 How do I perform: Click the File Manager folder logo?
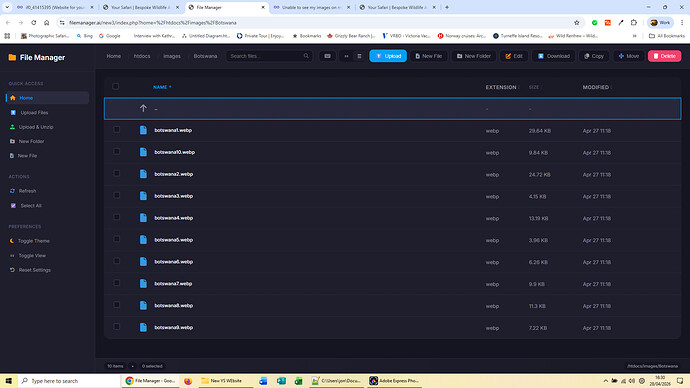point(12,57)
